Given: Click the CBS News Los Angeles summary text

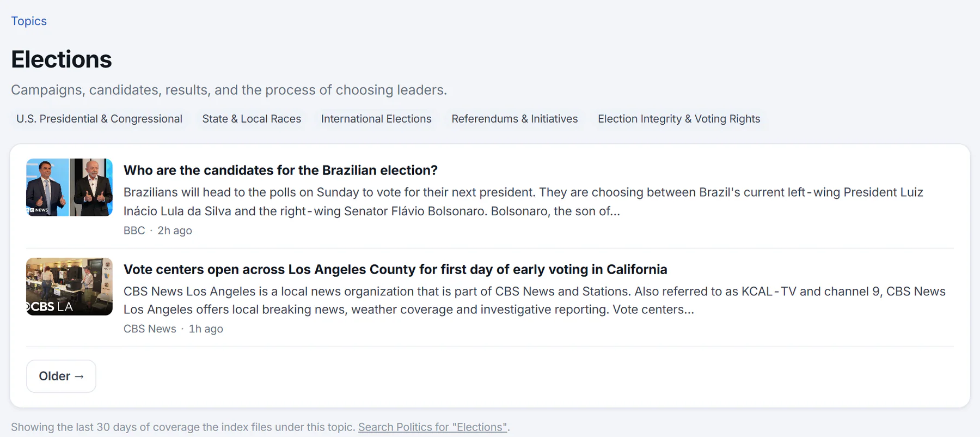Looking at the screenshot, I should click(535, 300).
